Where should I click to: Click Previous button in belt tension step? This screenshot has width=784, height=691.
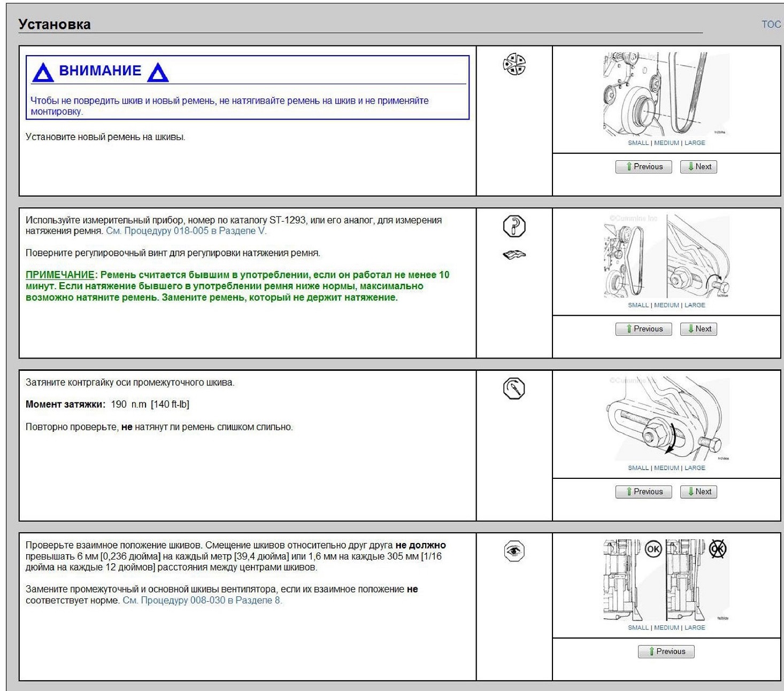643,329
